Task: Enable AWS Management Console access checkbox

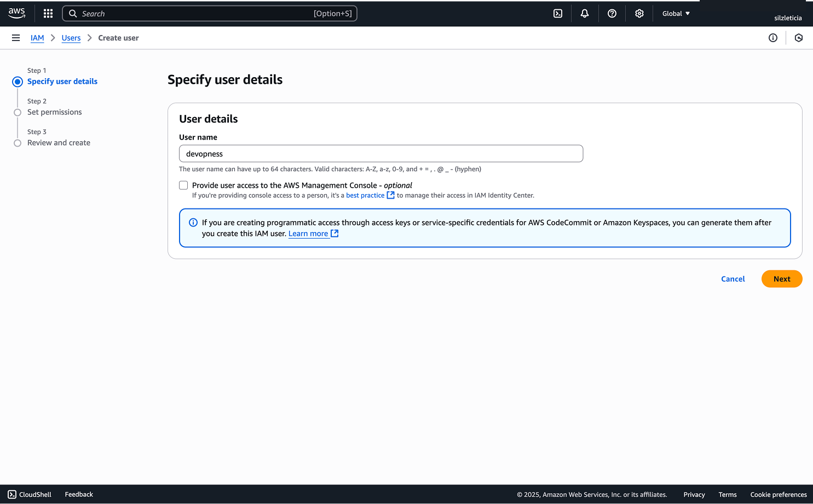Action: (x=183, y=186)
